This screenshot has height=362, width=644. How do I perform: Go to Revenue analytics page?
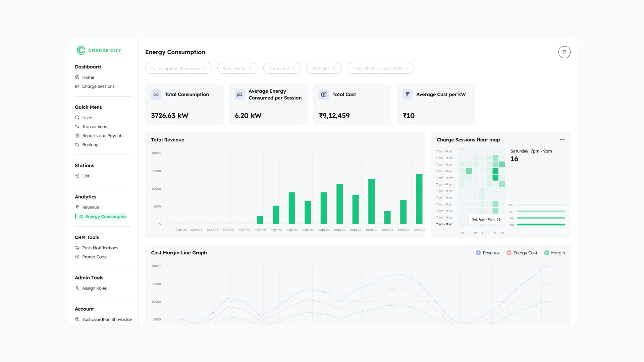[x=90, y=207]
